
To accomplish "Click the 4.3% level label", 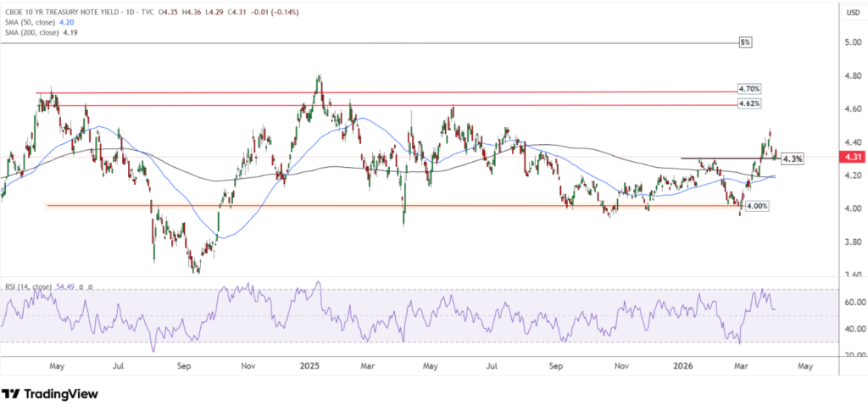I will [791, 158].
